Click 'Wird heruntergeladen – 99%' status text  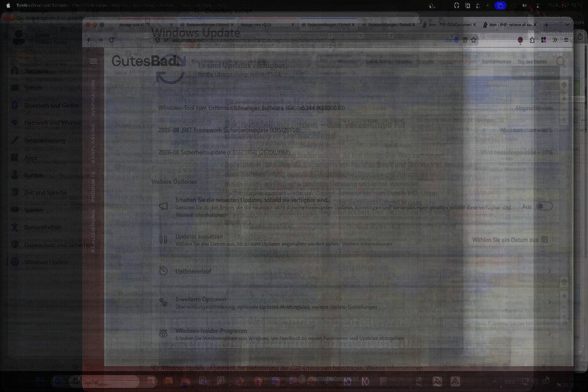point(516,153)
